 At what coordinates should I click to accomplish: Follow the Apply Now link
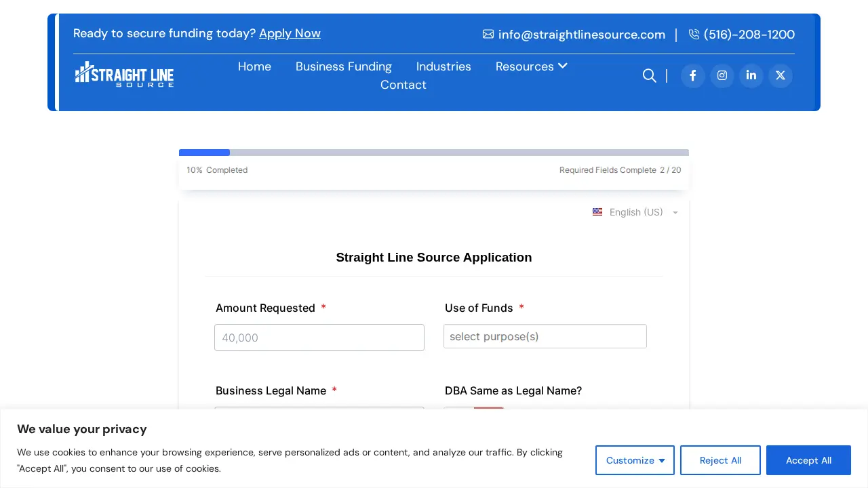point(290,33)
